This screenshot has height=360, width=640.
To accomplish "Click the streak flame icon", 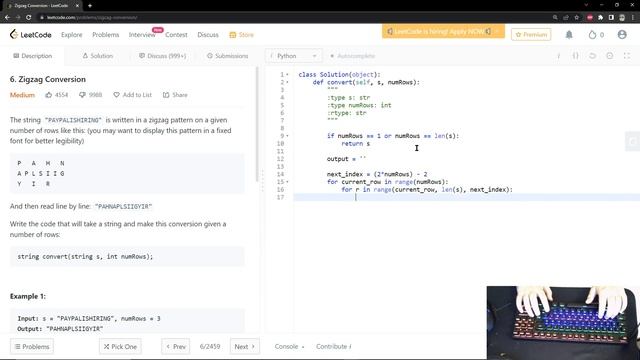I will click(x=592, y=35).
